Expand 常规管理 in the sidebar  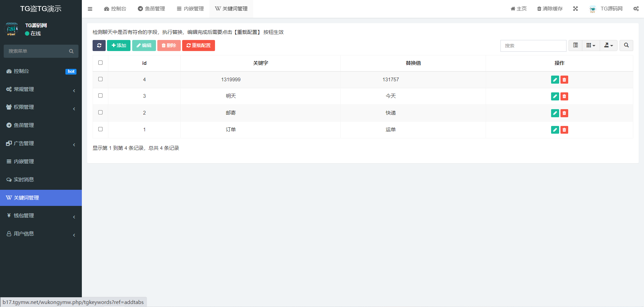tap(41, 89)
